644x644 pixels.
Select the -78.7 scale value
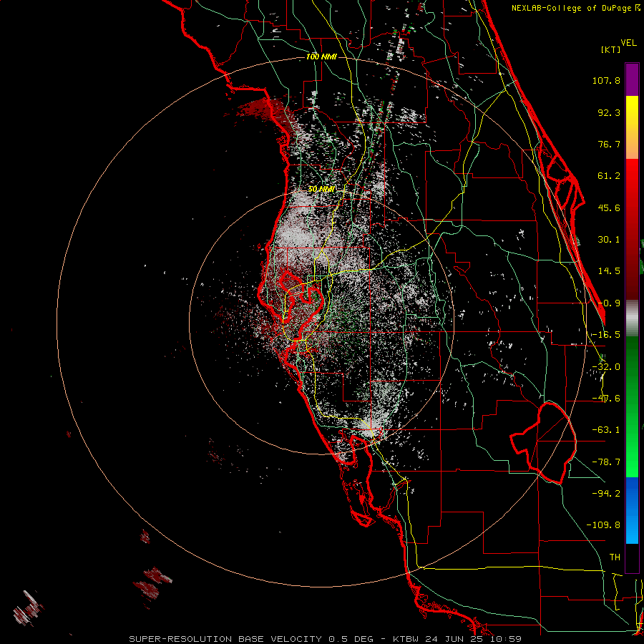[606, 462]
